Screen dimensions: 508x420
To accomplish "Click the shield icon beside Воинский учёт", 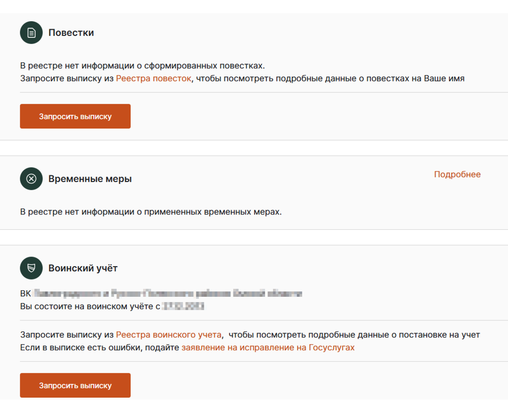I will pos(31,268).
